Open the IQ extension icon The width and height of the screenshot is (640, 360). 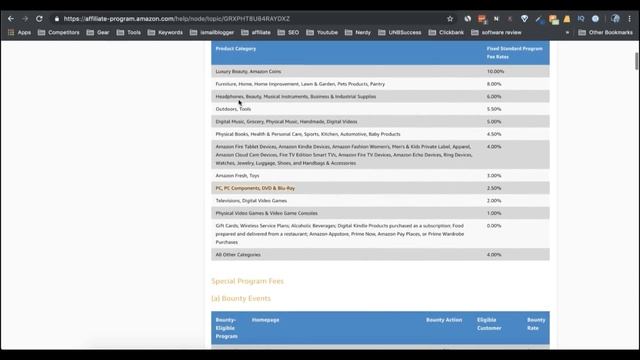[x=581, y=19]
